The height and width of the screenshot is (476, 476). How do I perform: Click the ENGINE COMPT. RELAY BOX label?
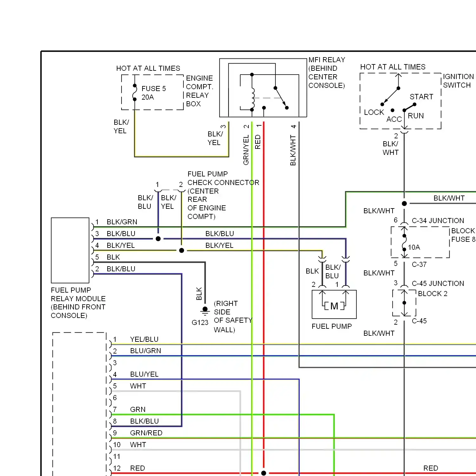point(200,91)
